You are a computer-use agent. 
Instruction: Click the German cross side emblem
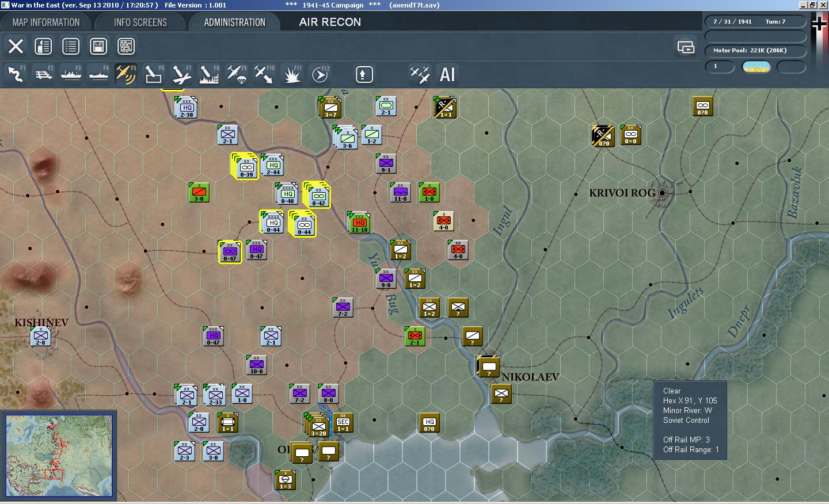(x=819, y=24)
